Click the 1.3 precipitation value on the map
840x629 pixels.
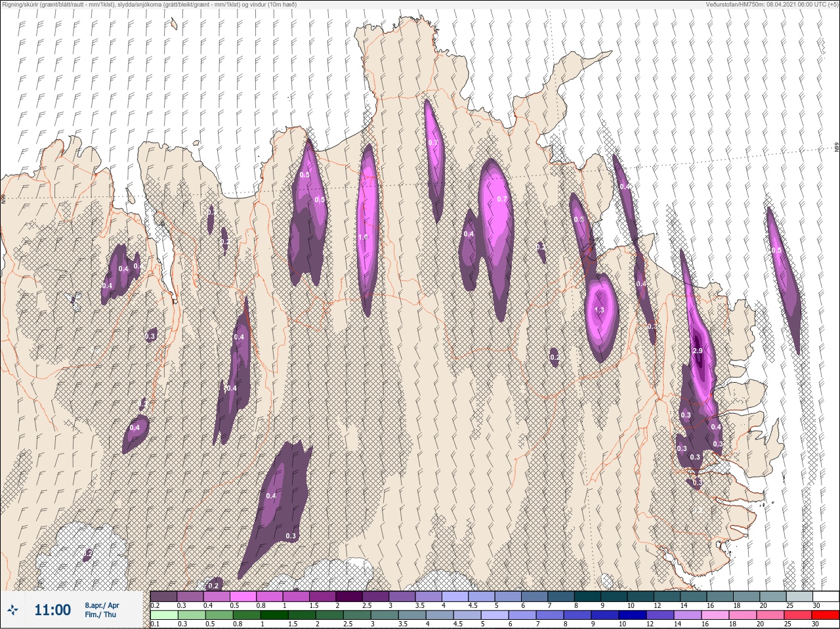pyautogui.click(x=598, y=311)
